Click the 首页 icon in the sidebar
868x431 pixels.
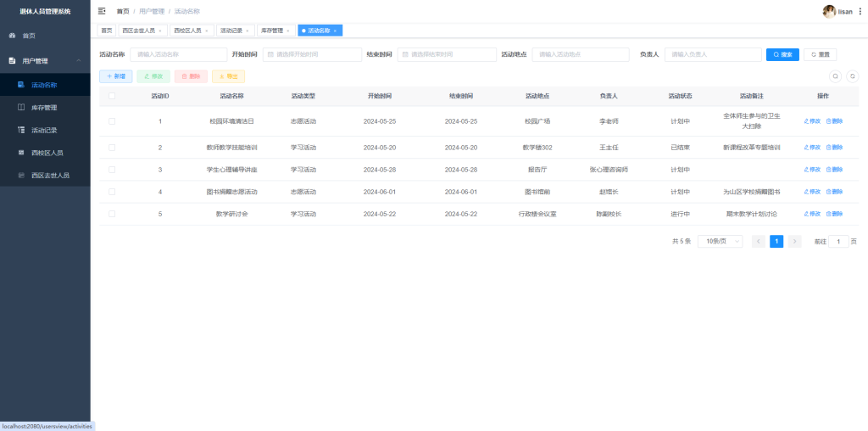click(x=12, y=36)
